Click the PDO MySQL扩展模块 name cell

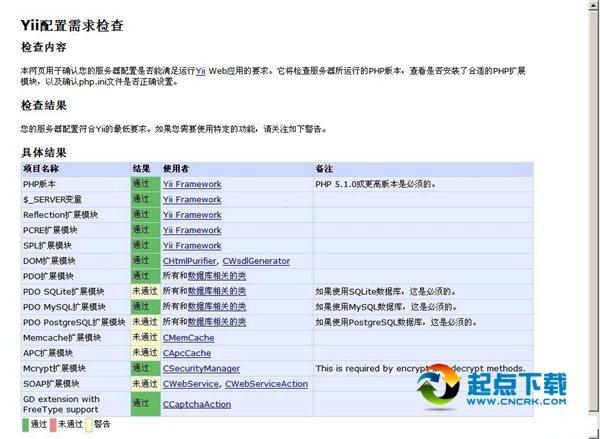pyautogui.click(x=76, y=307)
